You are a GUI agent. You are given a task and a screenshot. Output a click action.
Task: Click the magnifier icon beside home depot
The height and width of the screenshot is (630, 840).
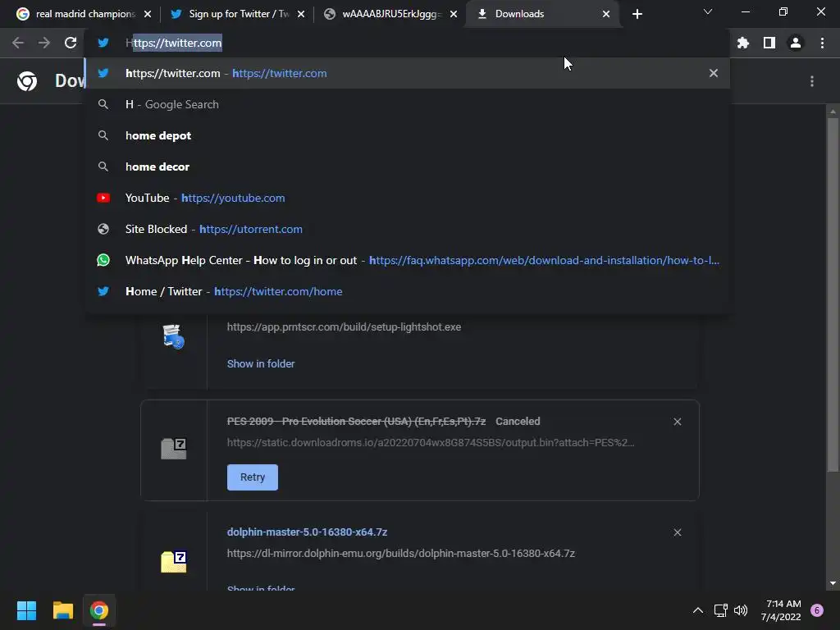pos(103,135)
